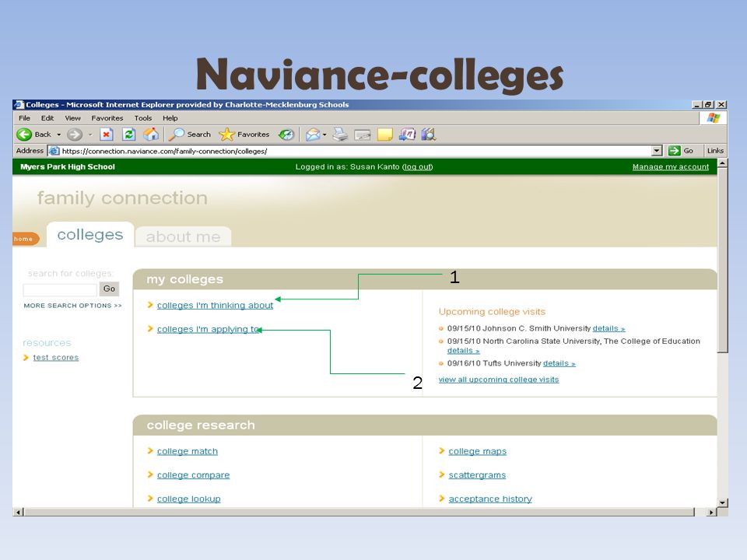
Task: Click the green Go arrow beside the address bar
Action: click(x=674, y=151)
